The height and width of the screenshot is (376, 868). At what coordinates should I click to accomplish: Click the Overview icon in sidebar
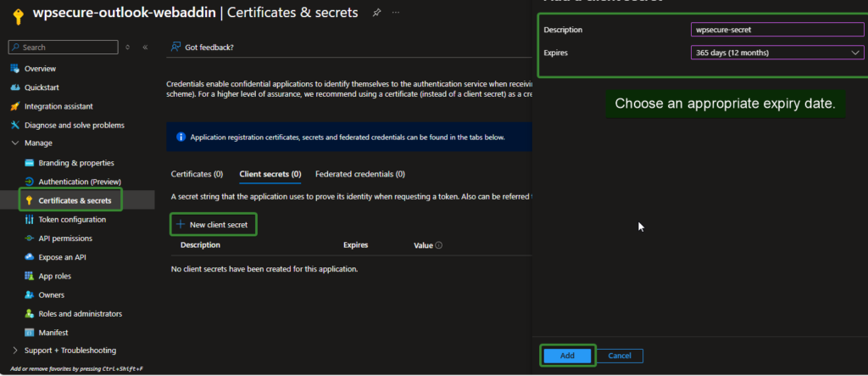tap(14, 68)
